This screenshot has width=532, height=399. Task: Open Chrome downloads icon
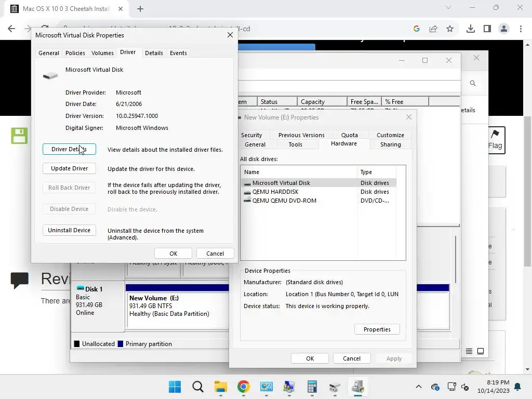click(x=471, y=29)
